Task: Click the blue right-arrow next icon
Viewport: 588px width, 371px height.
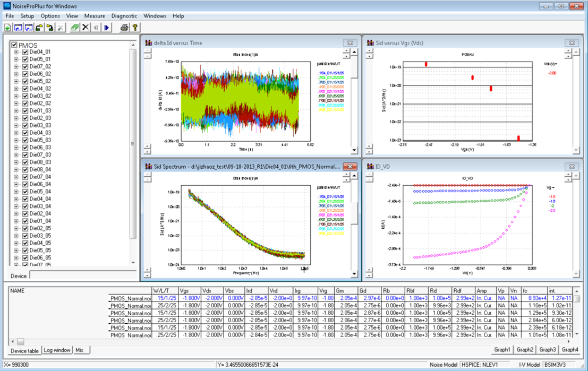Action: click(x=107, y=28)
